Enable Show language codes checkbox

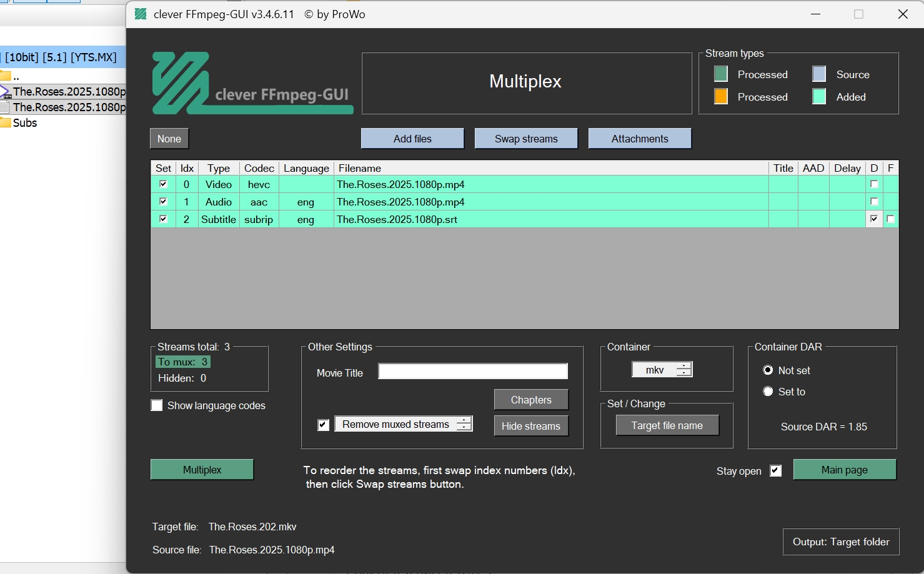pyautogui.click(x=157, y=405)
